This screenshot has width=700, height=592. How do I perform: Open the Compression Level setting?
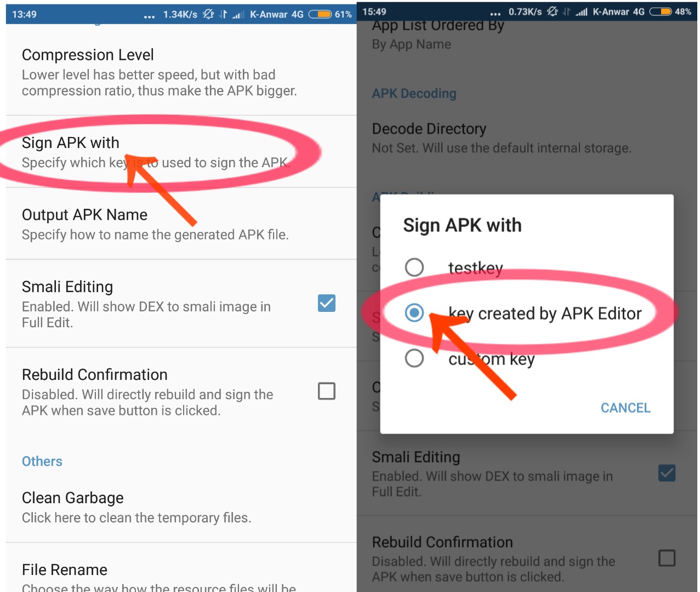click(x=181, y=72)
